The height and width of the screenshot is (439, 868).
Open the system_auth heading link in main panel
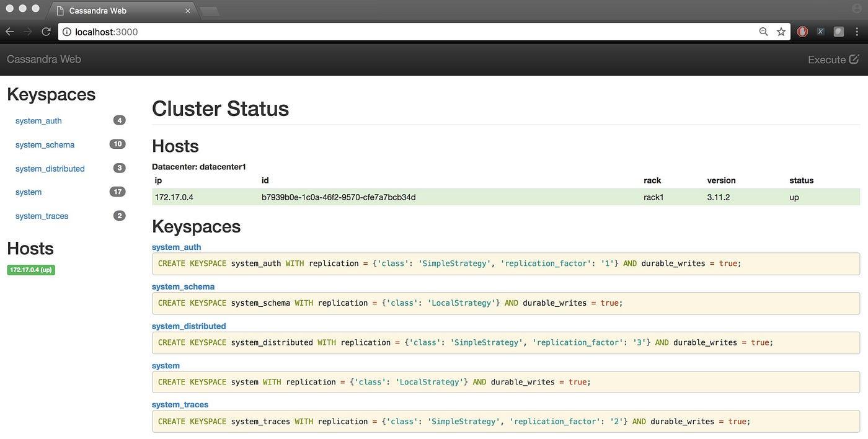[177, 247]
